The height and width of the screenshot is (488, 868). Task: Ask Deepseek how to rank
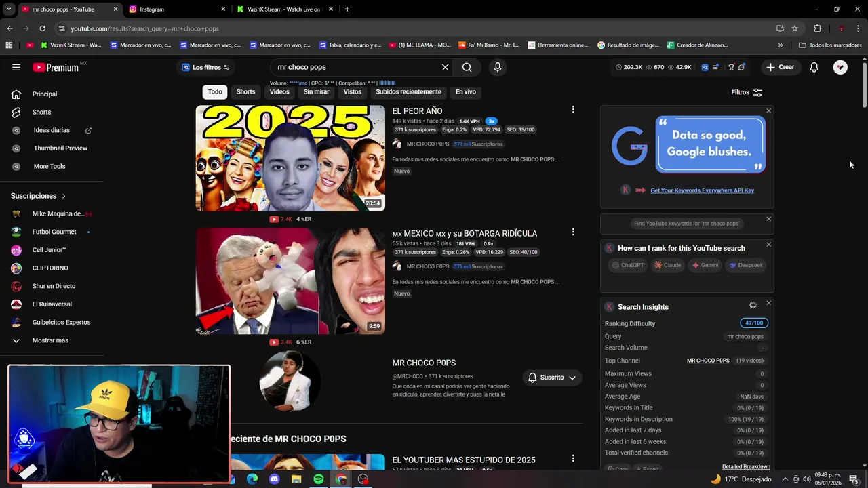coord(746,265)
